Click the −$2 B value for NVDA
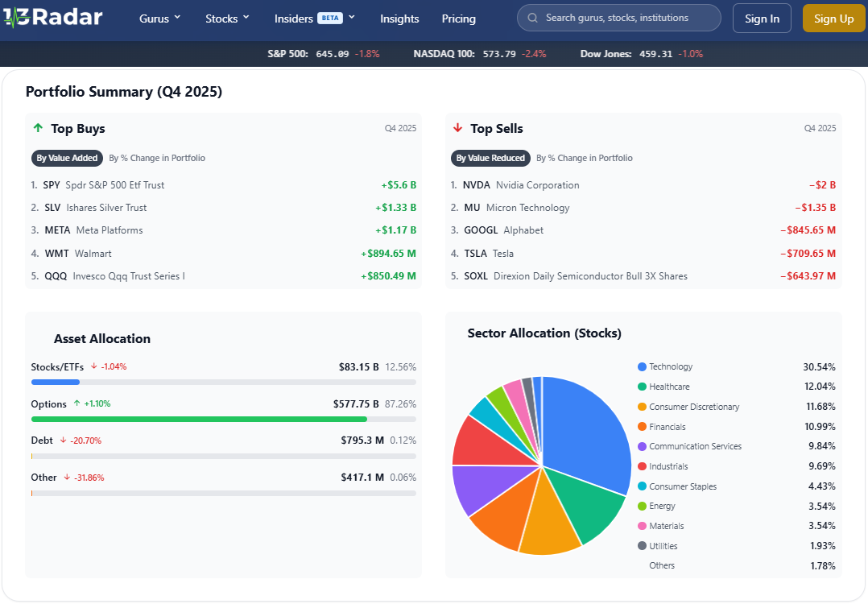 822,185
